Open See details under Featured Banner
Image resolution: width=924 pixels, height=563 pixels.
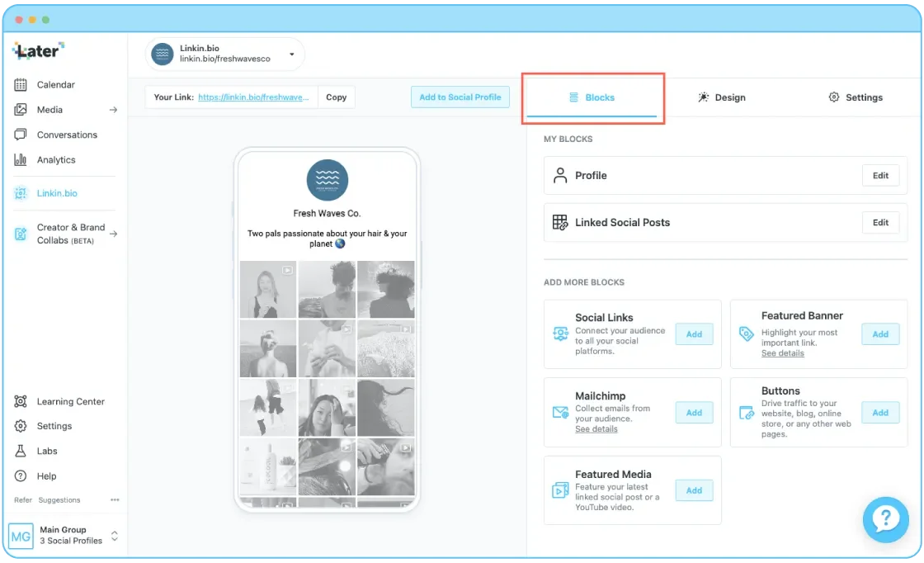[783, 353]
